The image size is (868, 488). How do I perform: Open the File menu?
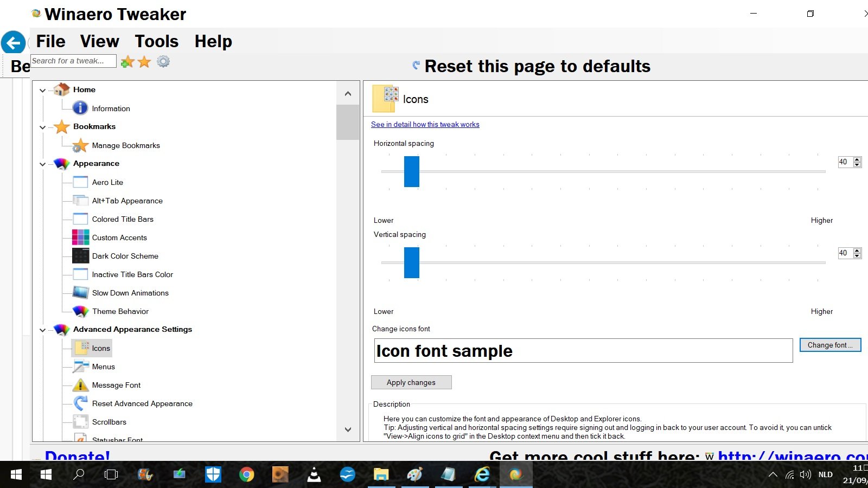pyautogui.click(x=50, y=41)
